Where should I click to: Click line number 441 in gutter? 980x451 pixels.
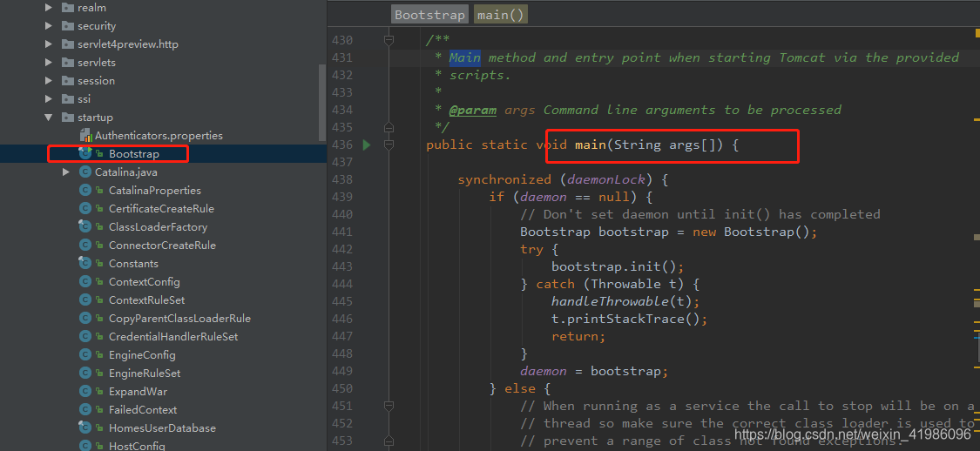(x=341, y=232)
